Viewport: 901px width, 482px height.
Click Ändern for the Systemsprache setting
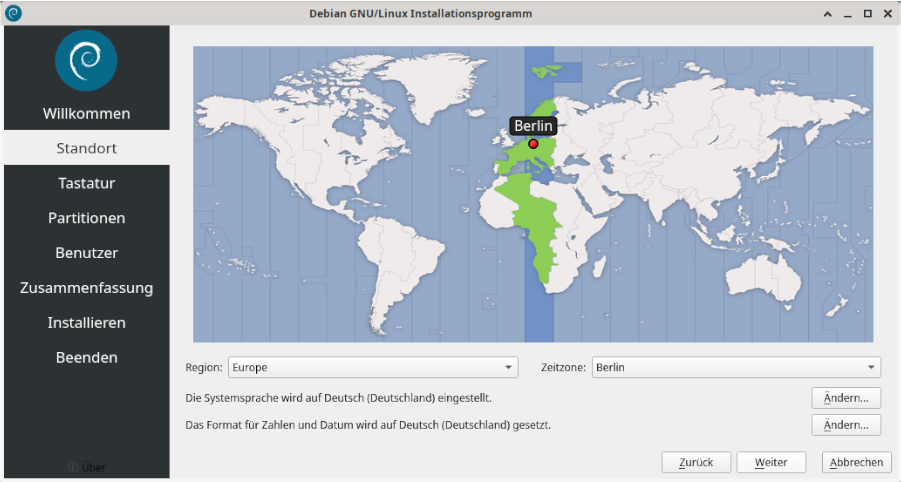[846, 398]
